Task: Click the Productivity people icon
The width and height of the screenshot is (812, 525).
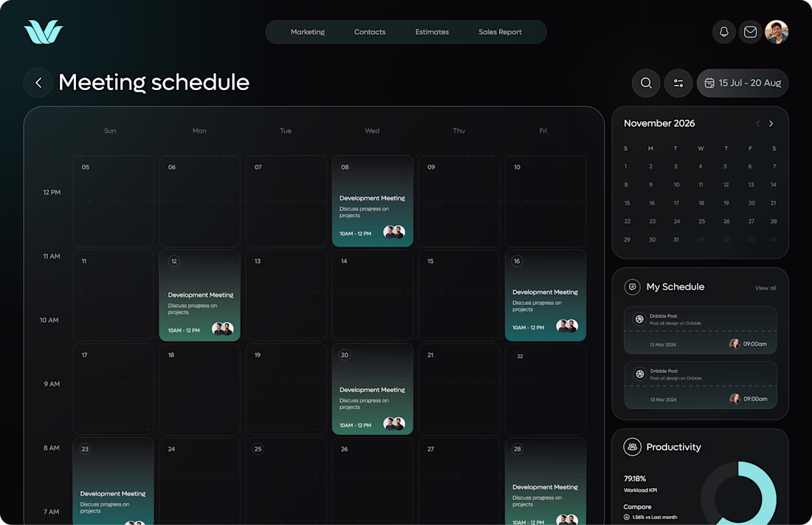Action: pos(633,447)
